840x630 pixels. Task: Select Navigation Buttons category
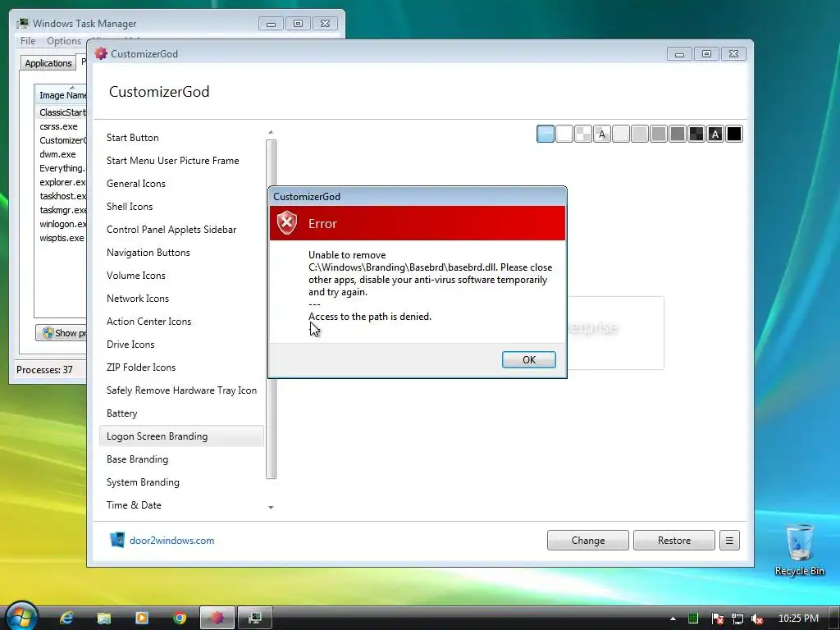tap(181, 253)
